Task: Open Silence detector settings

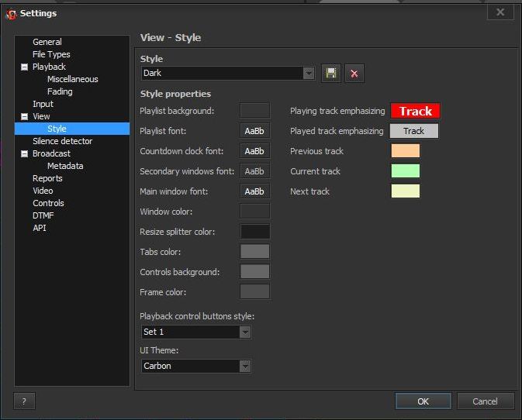Action: click(62, 141)
